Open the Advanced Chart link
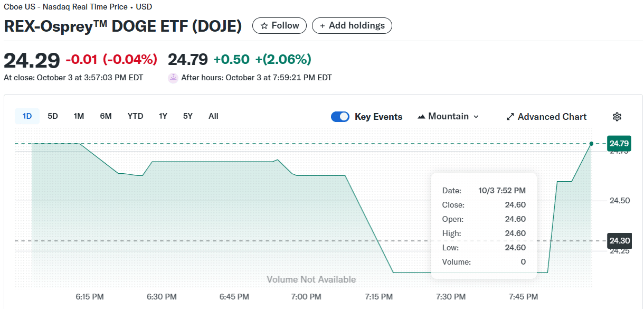The height and width of the screenshot is (309, 644). 546,116
